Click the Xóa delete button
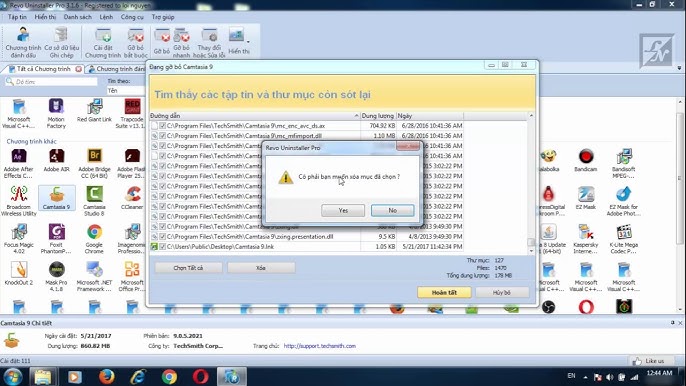 261,268
